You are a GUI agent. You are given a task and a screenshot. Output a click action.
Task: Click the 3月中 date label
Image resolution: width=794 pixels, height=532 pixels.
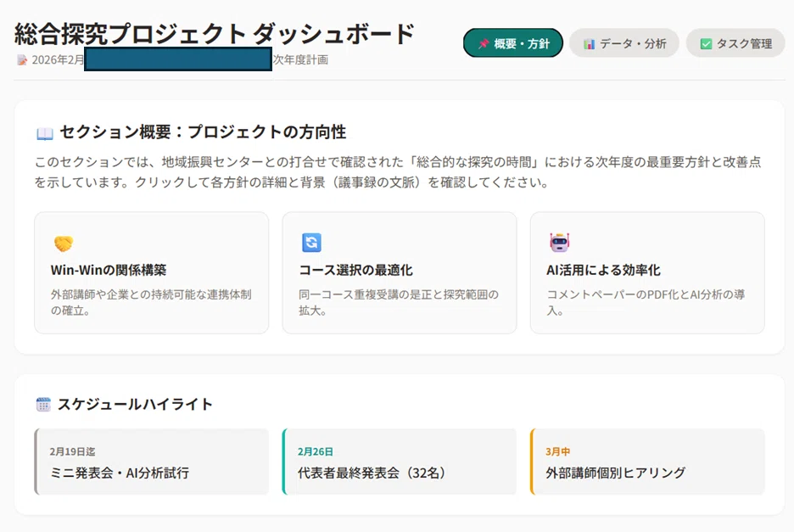(557, 451)
